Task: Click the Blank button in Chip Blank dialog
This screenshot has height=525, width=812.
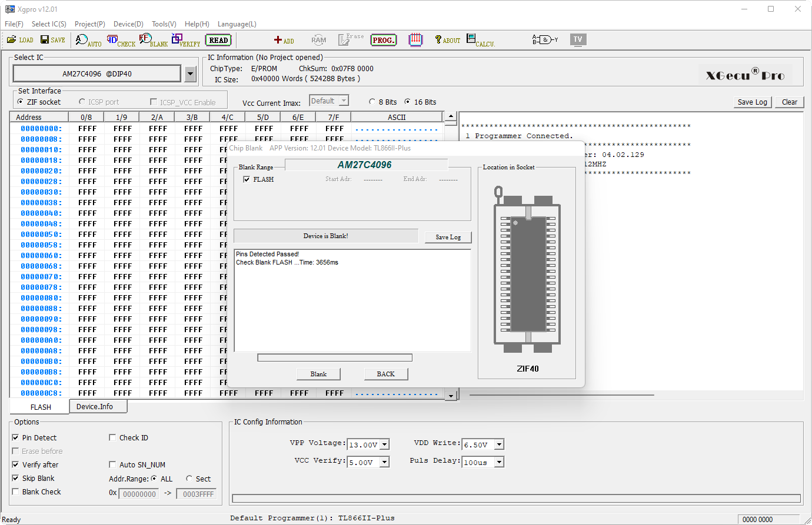Action: tap(318, 374)
